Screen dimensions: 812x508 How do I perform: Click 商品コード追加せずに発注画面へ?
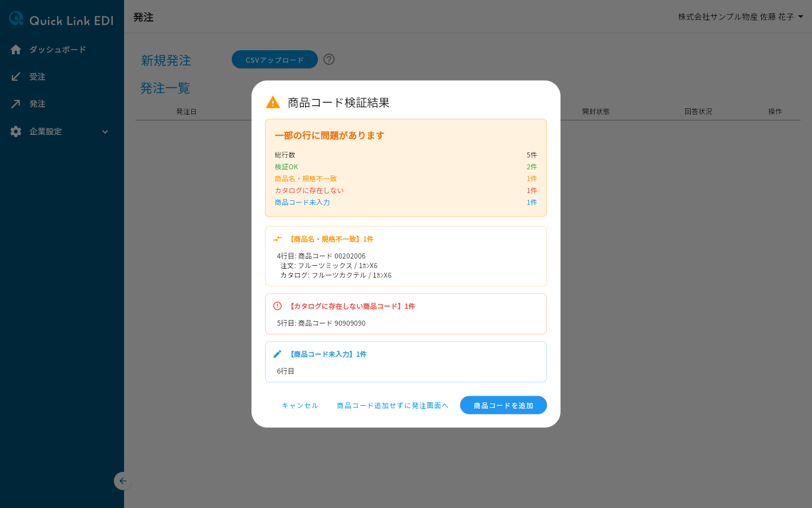[x=393, y=405]
